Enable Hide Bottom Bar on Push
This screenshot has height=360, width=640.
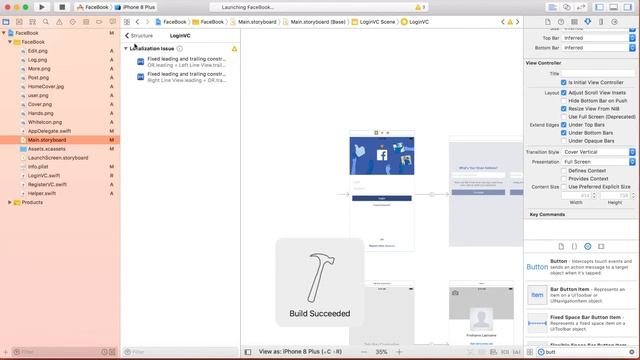(x=564, y=101)
